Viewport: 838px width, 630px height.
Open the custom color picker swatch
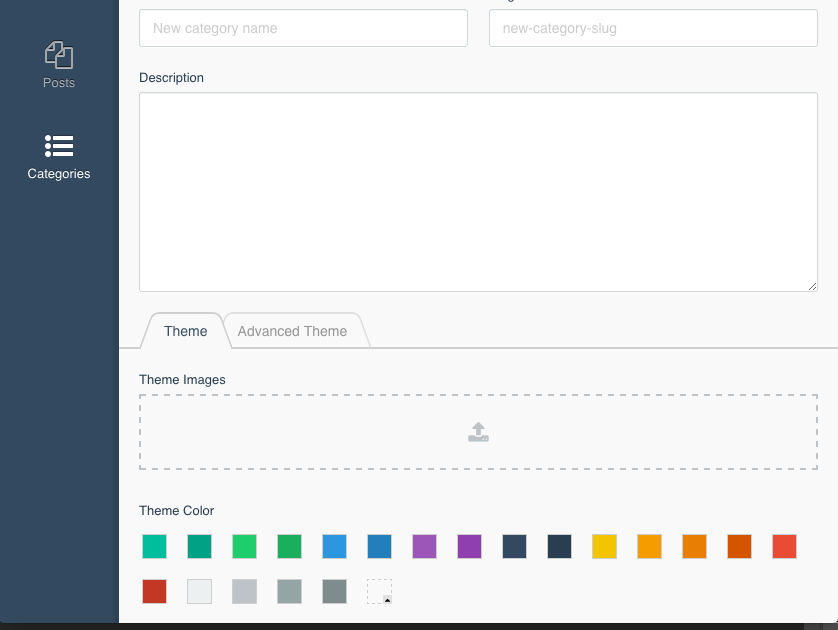pos(379,592)
